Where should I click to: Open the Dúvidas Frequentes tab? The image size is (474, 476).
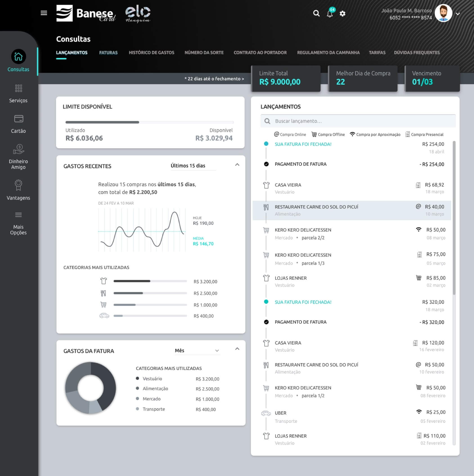click(417, 53)
